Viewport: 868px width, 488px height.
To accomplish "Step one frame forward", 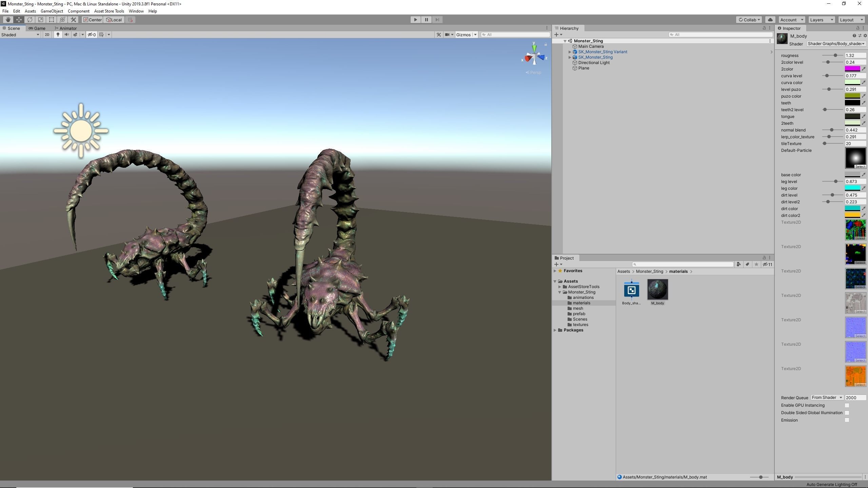I will [x=437, y=20].
